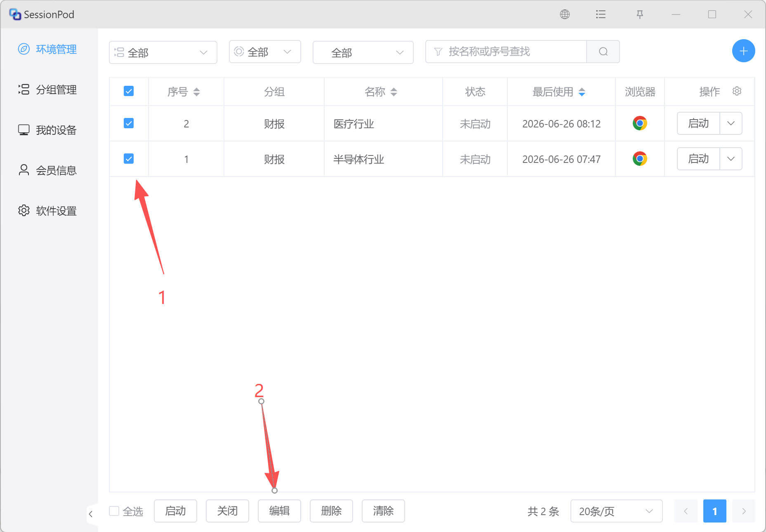Image resolution: width=766 pixels, height=532 pixels.
Task: Open the third 全部 filter dropdown
Action: pyautogui.click(x=363, y=52)
